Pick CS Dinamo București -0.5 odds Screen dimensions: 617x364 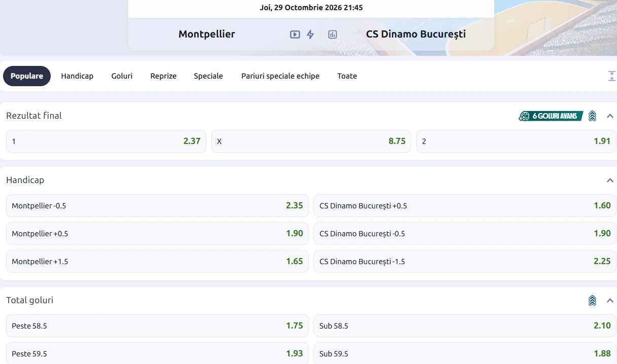[x=465, y=234]
